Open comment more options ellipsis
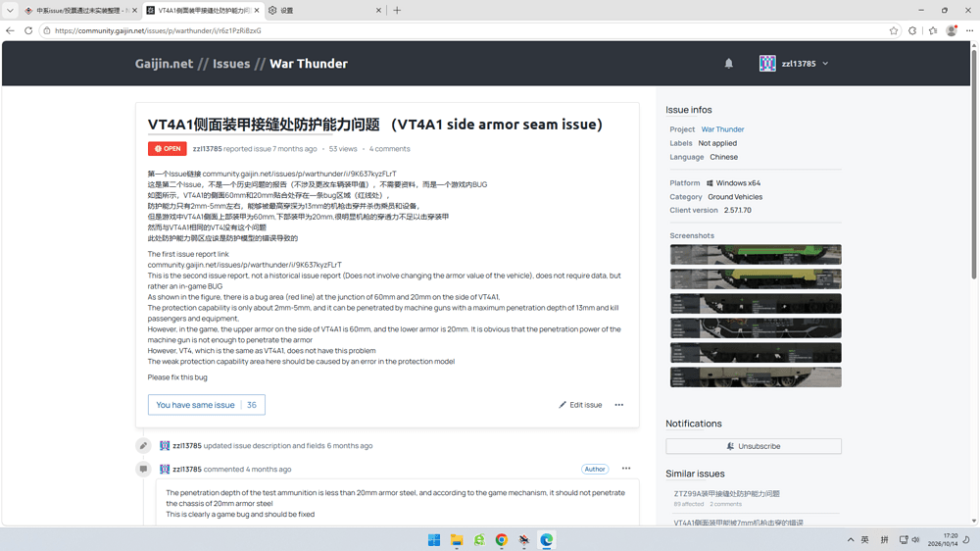 (x=625, y=469)
